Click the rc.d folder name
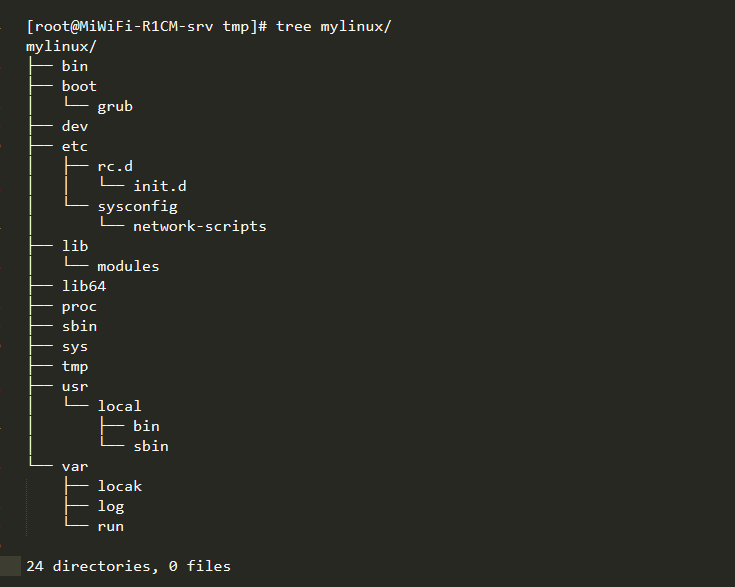Image resolution: width=735 pixels, height=587 pixels. 115,166
